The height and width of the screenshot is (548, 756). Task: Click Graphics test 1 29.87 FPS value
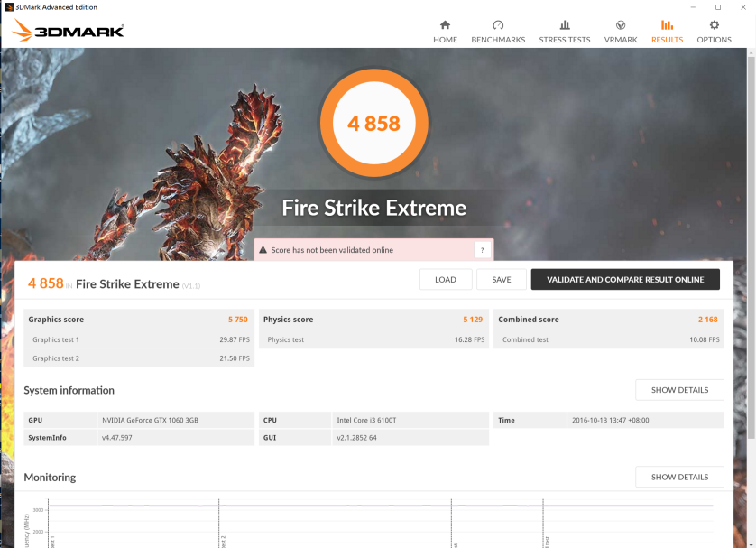point(235,339)
